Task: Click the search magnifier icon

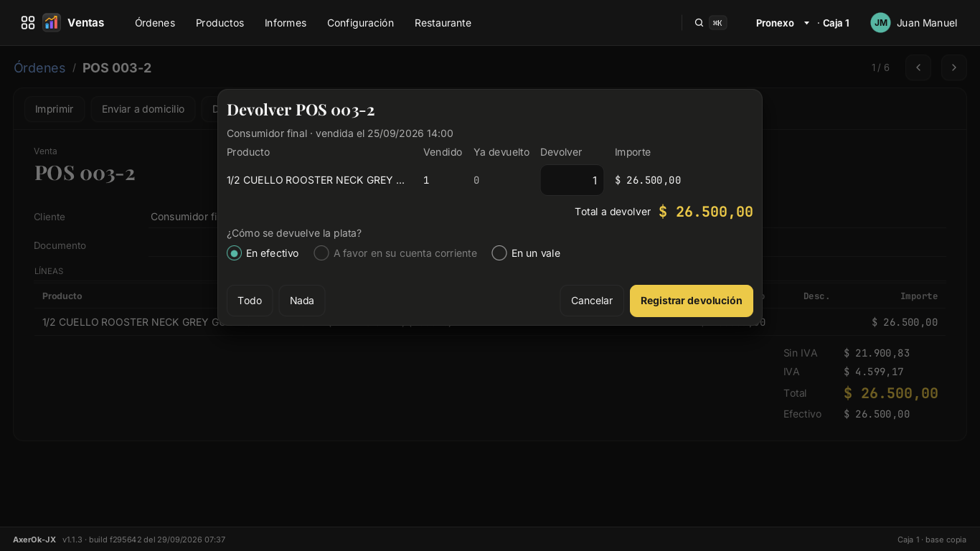Action: coord(699,23)
